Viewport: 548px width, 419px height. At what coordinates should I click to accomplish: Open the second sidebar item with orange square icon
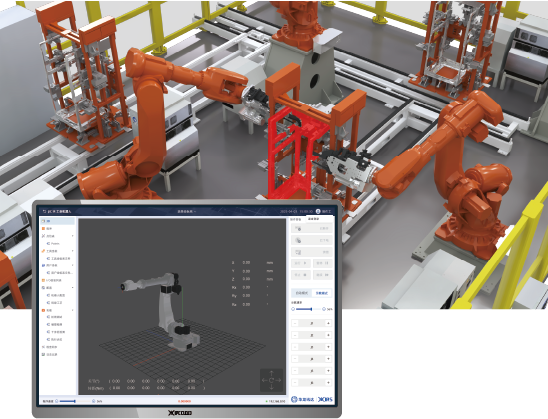[57, 229]
